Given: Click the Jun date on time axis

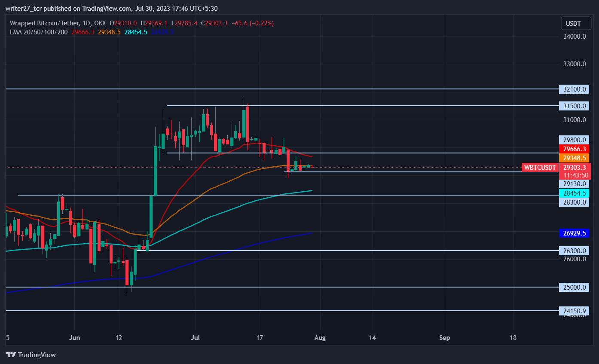Looking at the screenshot, I should 74,338.
